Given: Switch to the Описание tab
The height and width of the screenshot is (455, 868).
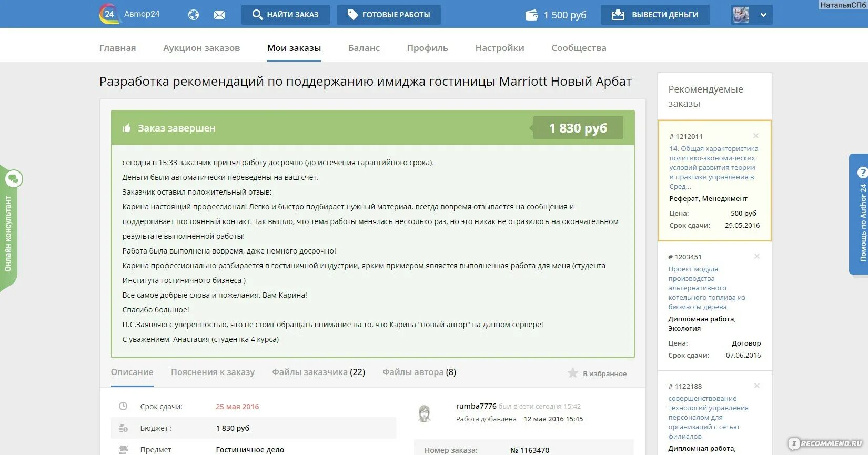Looking at the screenshot, I should pyautogui.click(x=132, y=372).
